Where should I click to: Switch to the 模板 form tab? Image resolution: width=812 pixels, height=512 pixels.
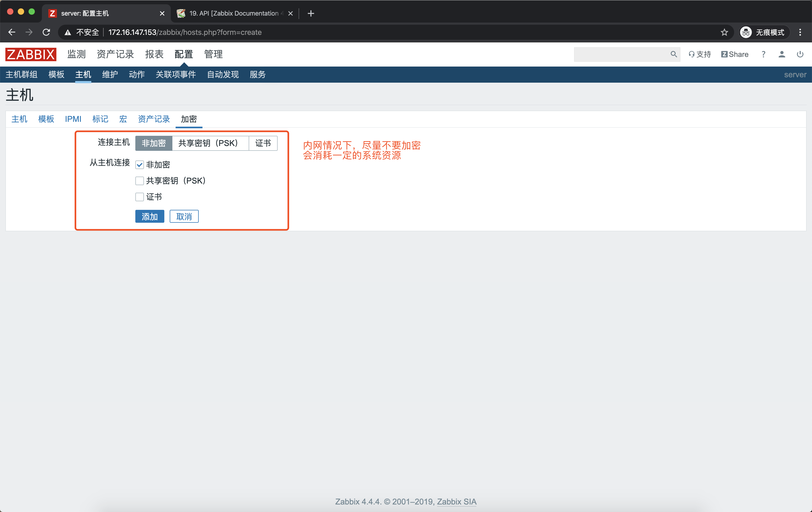click(x=46, y=119)
